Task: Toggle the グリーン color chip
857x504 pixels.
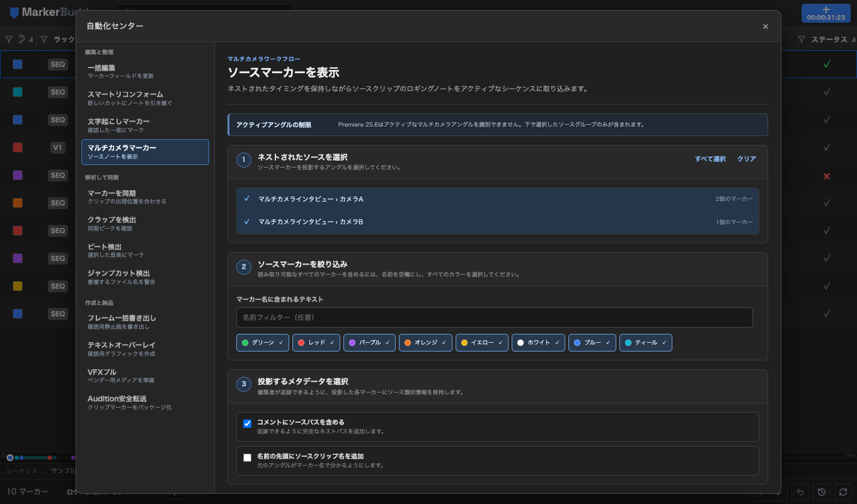Action: pos(263,343)
